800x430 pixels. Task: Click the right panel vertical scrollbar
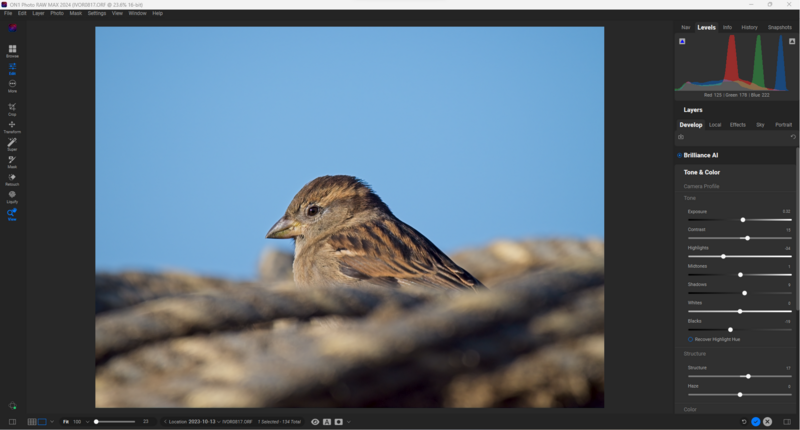(797, 229)
